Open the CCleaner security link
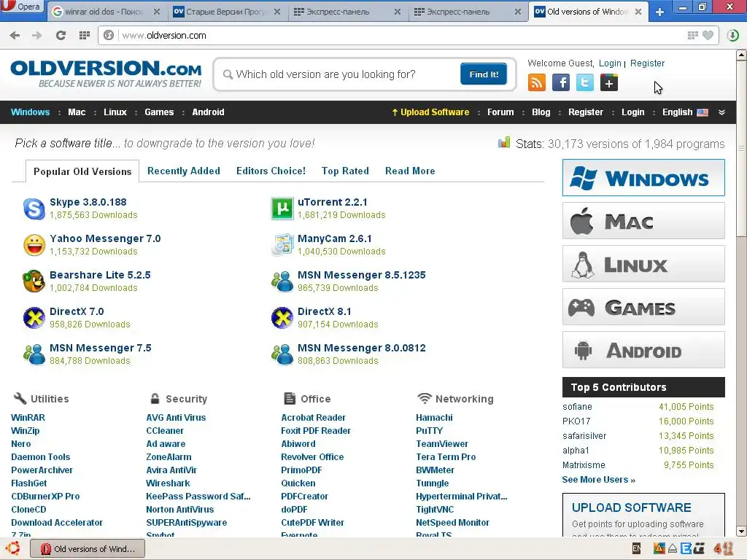The height and width of the screenshot is (560, 747). 165,430
